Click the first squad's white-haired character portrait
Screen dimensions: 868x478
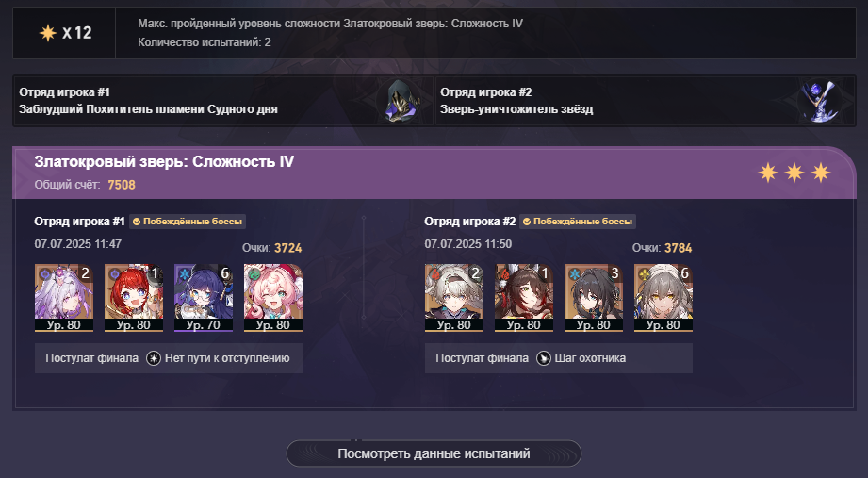click(x=64, y=297)
